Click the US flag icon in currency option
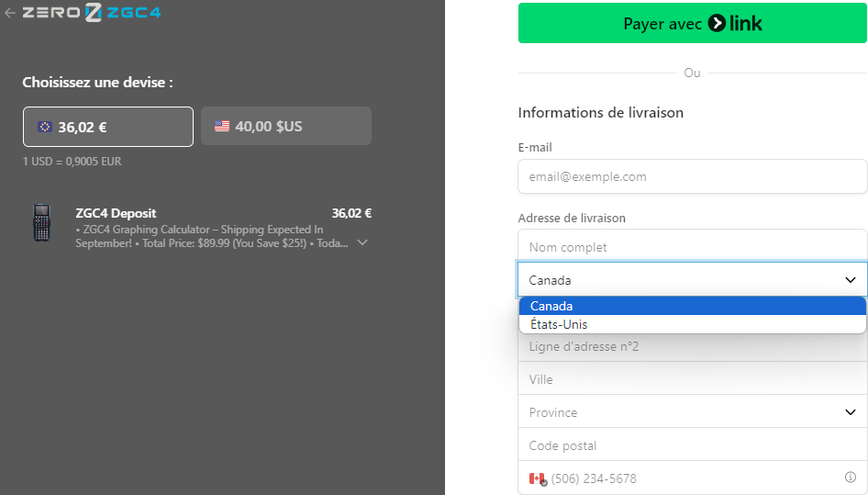This screenshot has width=868, height=495. 222,127
